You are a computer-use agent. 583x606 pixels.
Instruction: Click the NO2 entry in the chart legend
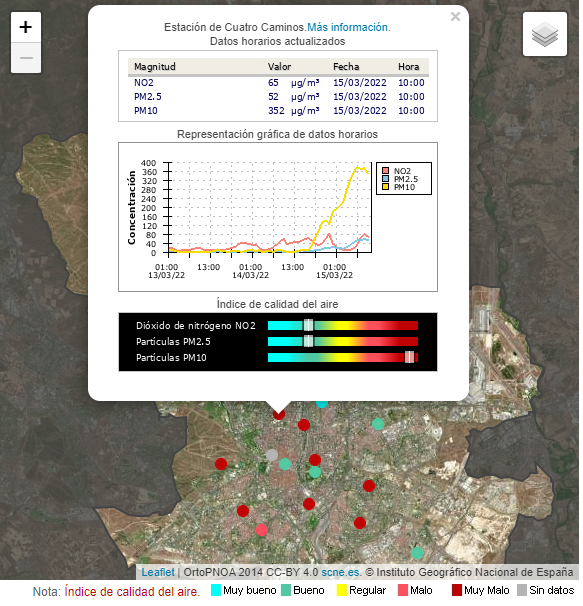[x=397, y=171]
